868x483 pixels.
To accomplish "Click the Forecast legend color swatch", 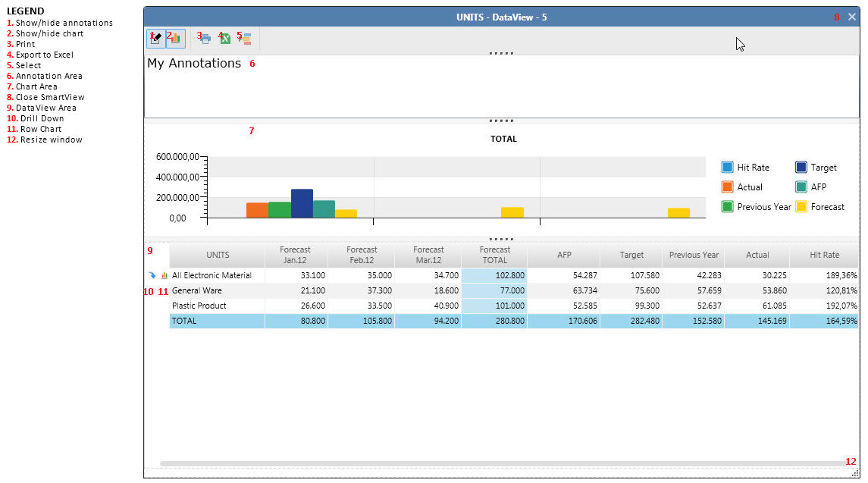I will 801,206.
